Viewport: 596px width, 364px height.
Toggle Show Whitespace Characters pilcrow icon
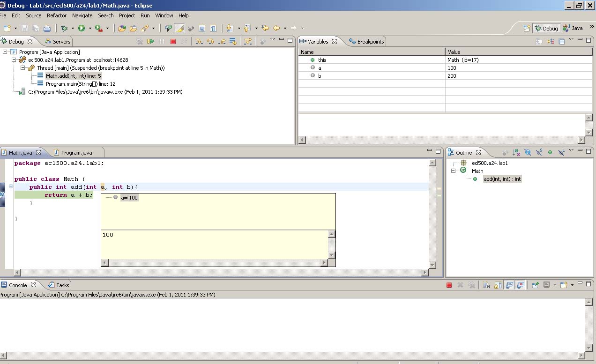point(213,28)
